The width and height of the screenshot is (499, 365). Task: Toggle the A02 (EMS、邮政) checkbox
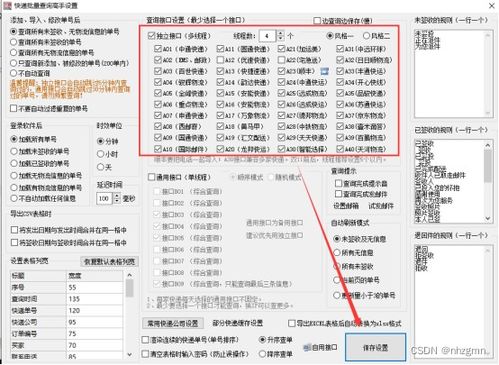coord(158,60)
